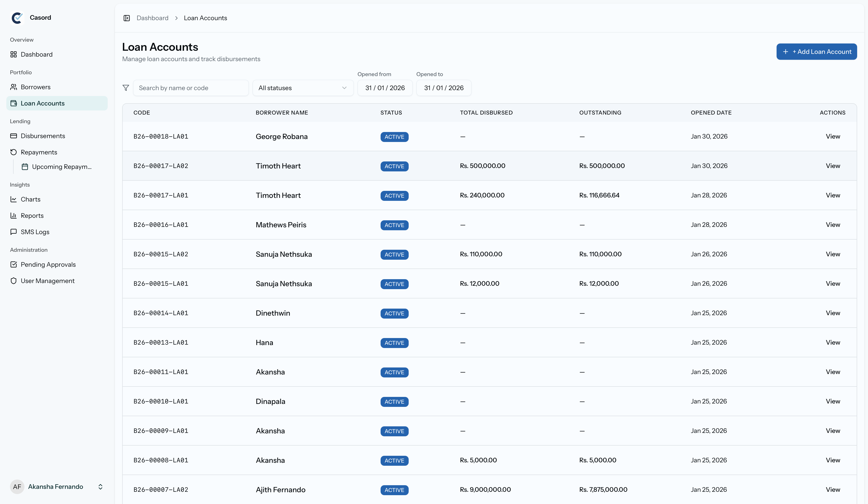The image size is (868, 504).
Task: Click the SMS Logs message icon
Action: pos(13,232)
